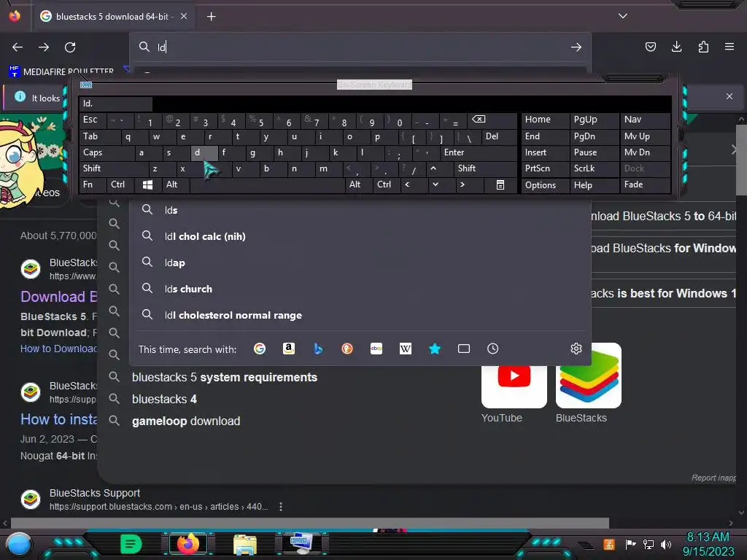Select 'bluestacks 5 system requirements' search suggestion
Screen dimensions: 747x560
[225, 377]
